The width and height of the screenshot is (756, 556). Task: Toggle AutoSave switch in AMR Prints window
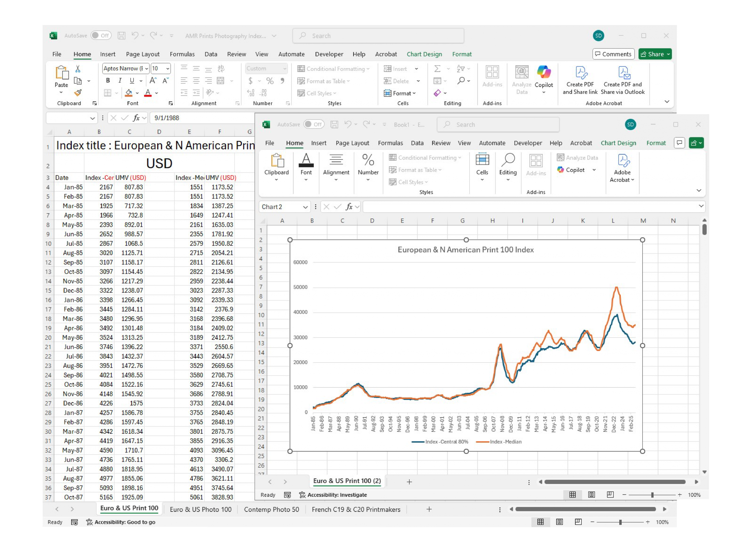point(101,36)
